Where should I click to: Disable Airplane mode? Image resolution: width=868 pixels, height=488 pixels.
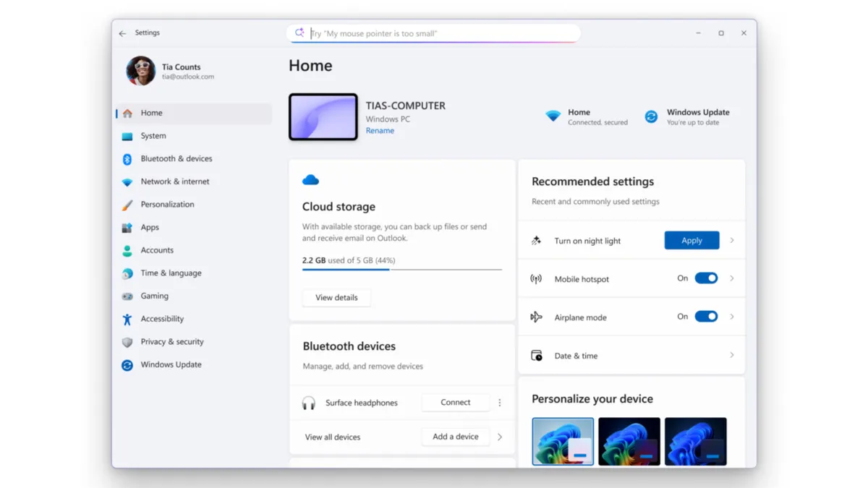706,316
